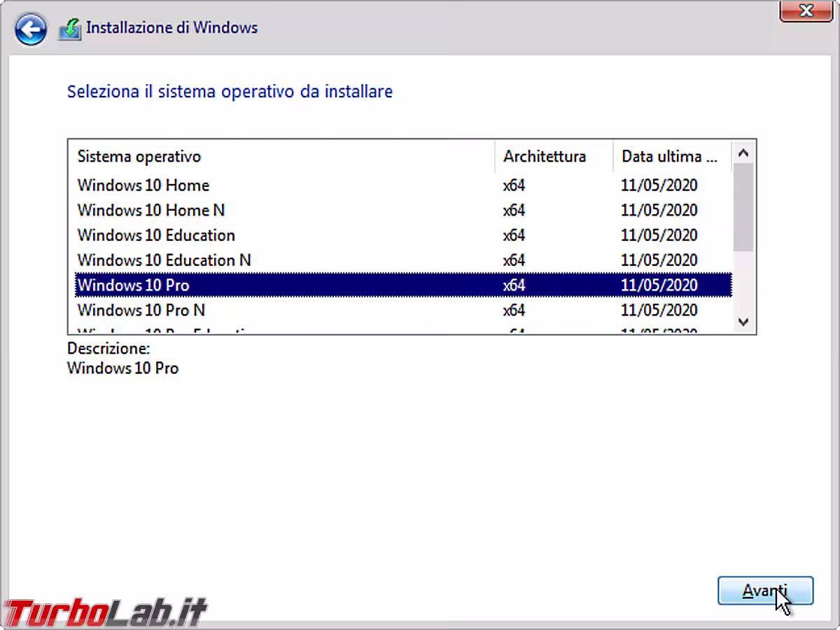
Task: Click the 11/05/2020 date for Windows 10 Home
Action: click(x=659, y=185)
